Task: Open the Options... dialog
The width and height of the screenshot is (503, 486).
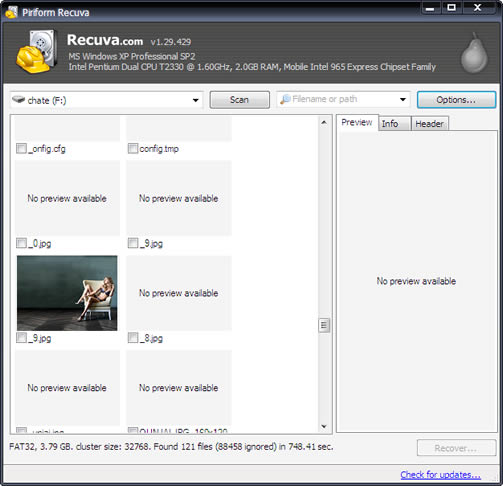Action: (x=456, y=100)
